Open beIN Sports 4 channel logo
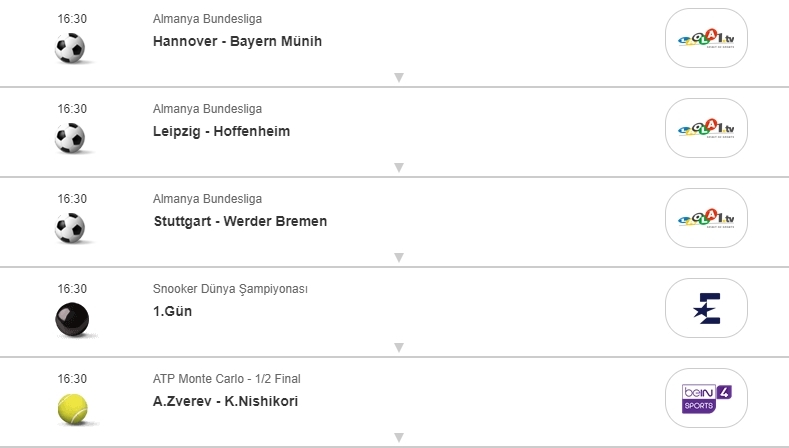 coord(706,398)
